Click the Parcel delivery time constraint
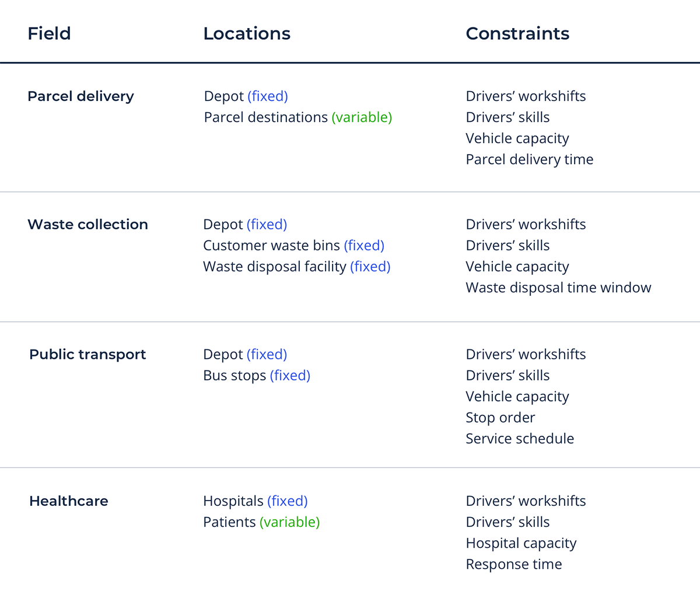Viewport: 700px width, 598px height. (529, 159)
